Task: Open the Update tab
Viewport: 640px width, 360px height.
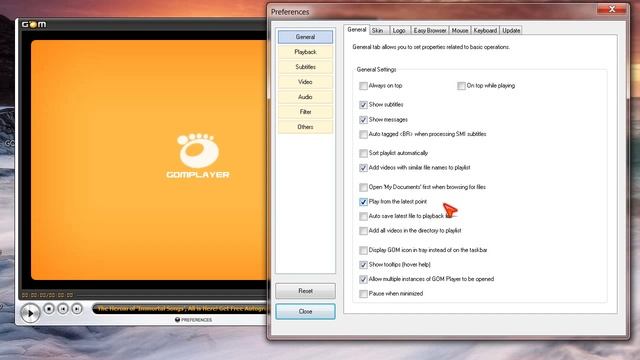Action: click(x=511, y=31)
